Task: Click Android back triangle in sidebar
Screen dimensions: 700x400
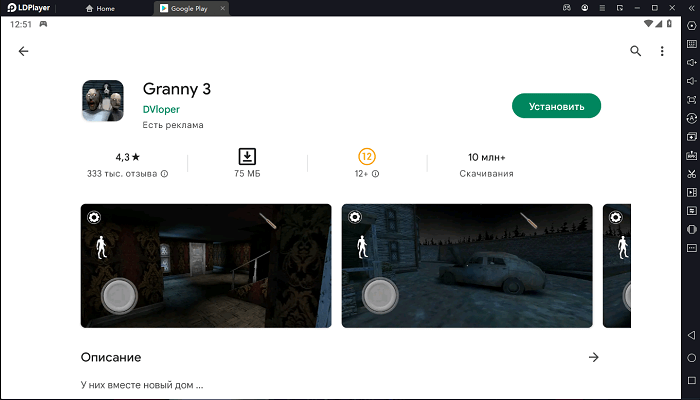Action: 692,335
